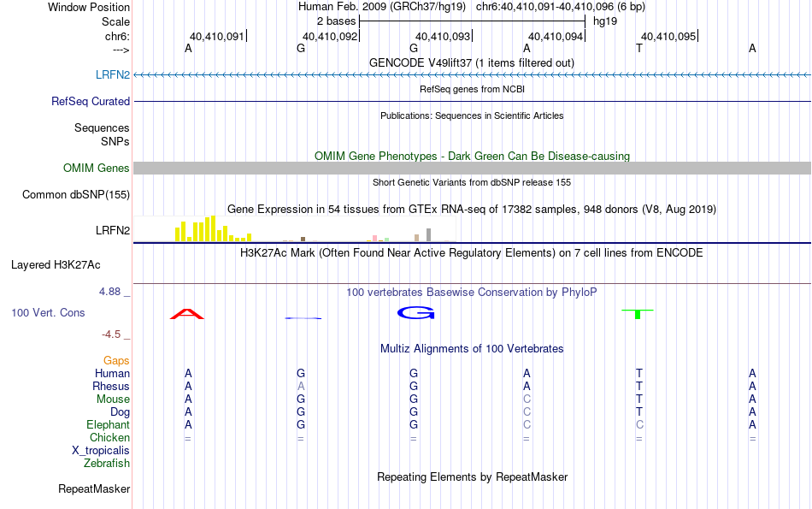Select the Common dbSNP(155) label
Viewport: 812px width, 509px height.
click(x=75, y=194)
